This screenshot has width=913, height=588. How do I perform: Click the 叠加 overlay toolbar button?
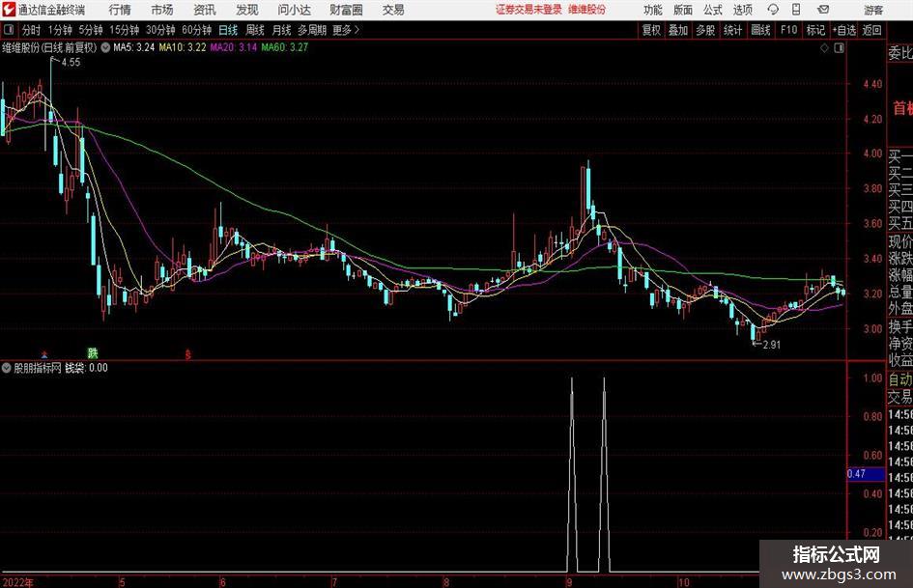[678, 30]
